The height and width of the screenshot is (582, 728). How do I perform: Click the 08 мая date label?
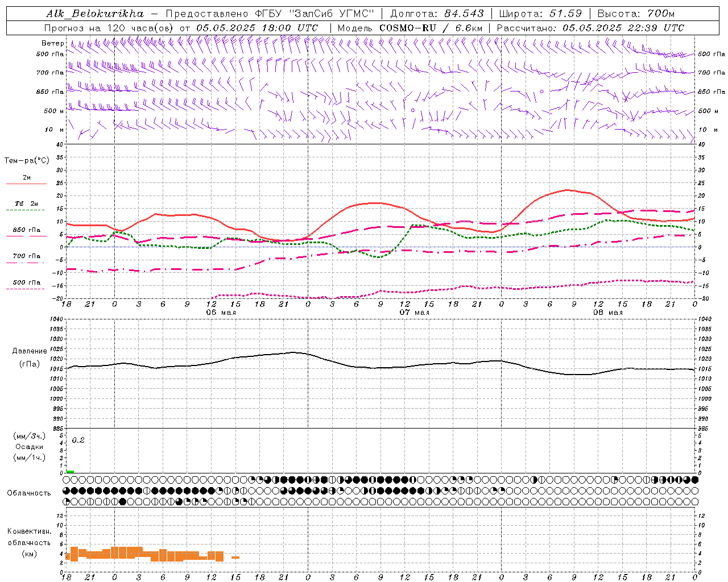608,313
